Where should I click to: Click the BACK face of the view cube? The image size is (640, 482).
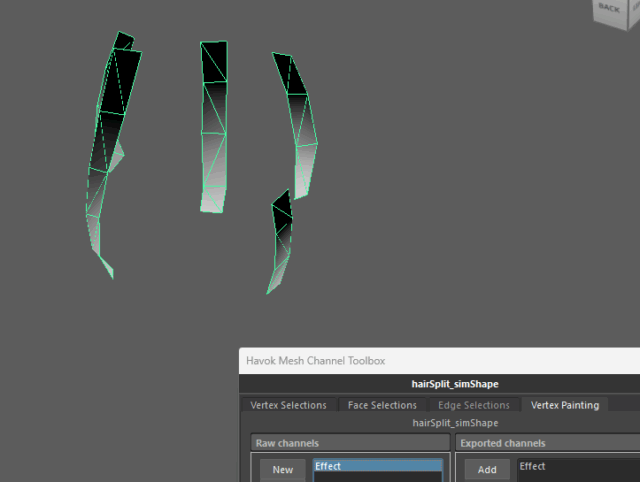[609, 8]
